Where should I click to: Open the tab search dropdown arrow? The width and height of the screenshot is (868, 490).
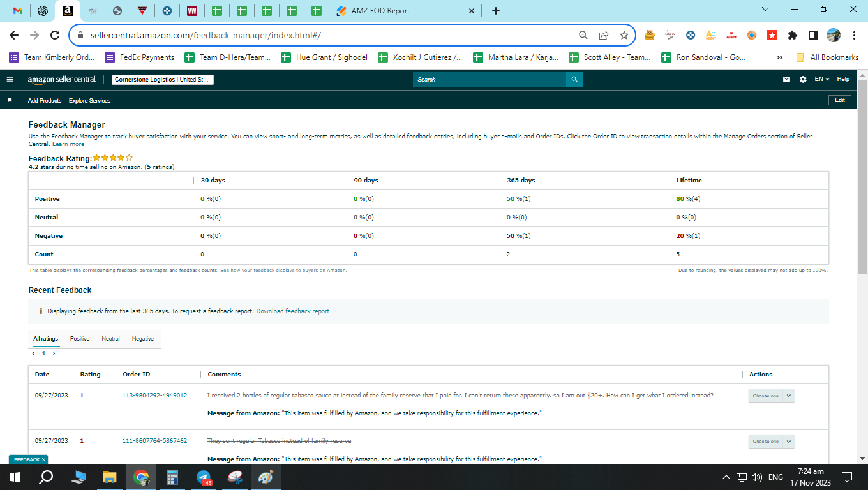(x=766, y=10)
